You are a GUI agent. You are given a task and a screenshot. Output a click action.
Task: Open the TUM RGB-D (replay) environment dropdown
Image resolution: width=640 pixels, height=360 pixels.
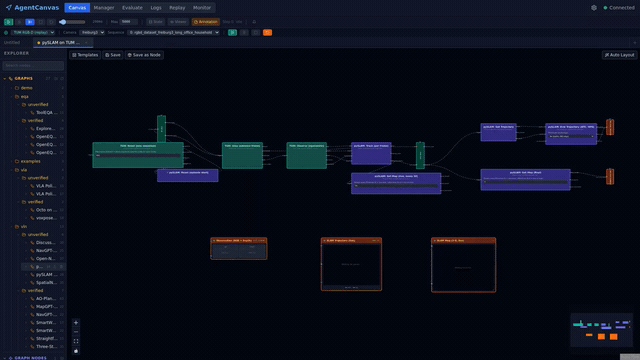(33, 32)
